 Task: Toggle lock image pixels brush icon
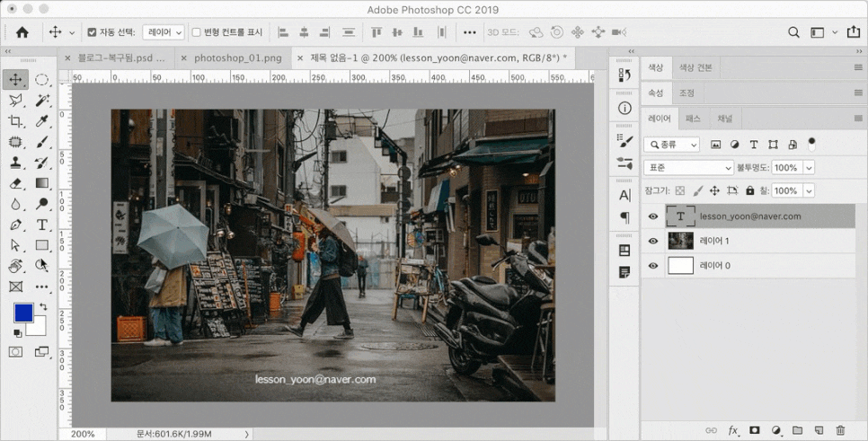coord(697,190)
